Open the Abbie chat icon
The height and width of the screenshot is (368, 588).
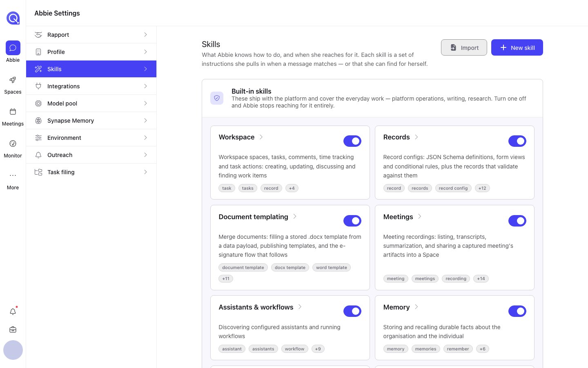pyautogui.click(x=13, y=48)
